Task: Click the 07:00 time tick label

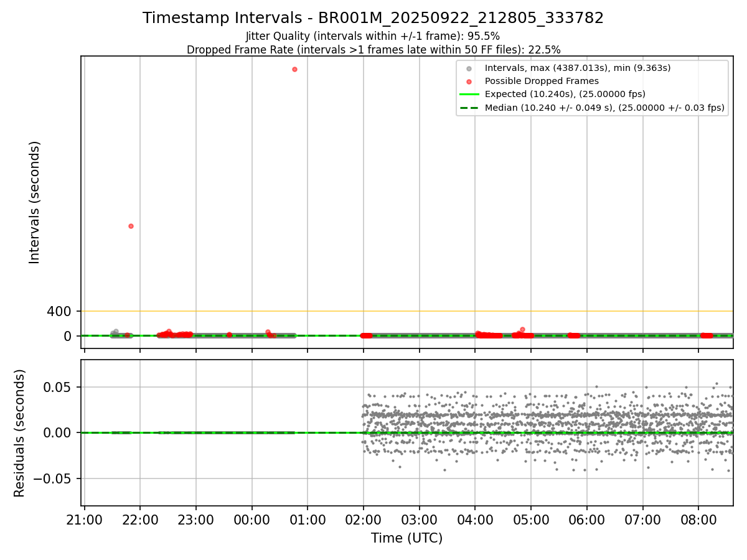Action: (x=642, y=519)
